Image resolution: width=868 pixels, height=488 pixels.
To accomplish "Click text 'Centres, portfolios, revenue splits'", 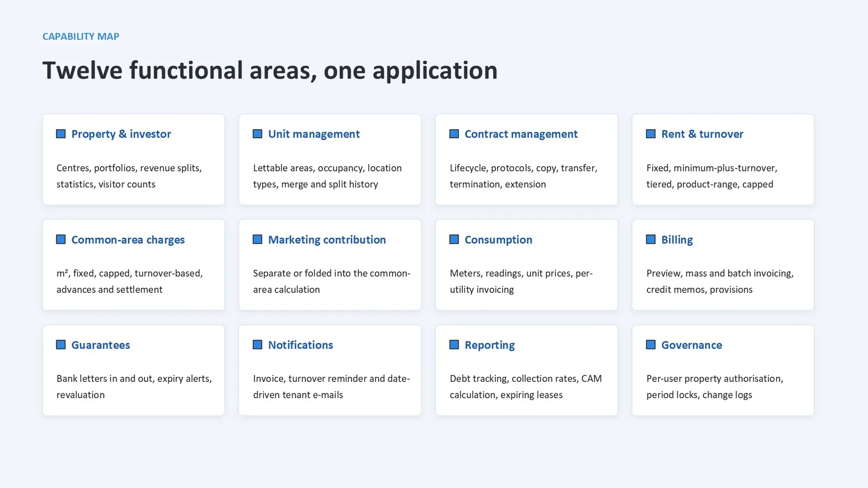I will (128, 168).
